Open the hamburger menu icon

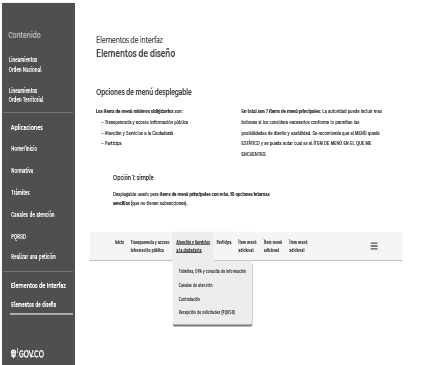pos(374,246)
